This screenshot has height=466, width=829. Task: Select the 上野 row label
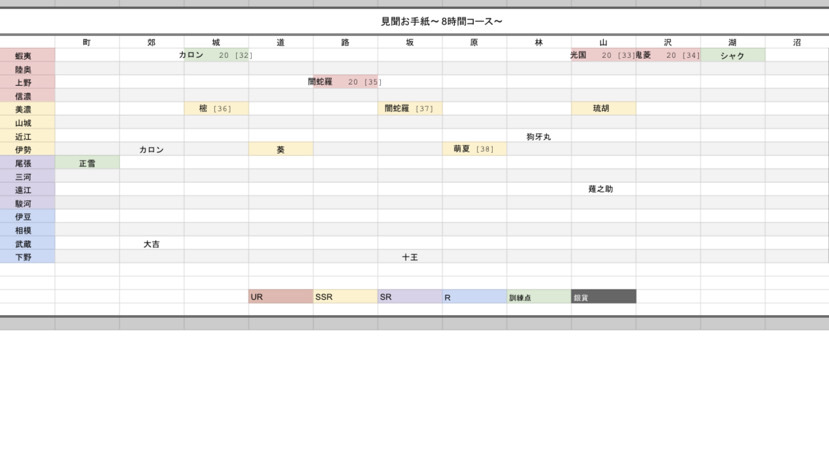[27, 82]
